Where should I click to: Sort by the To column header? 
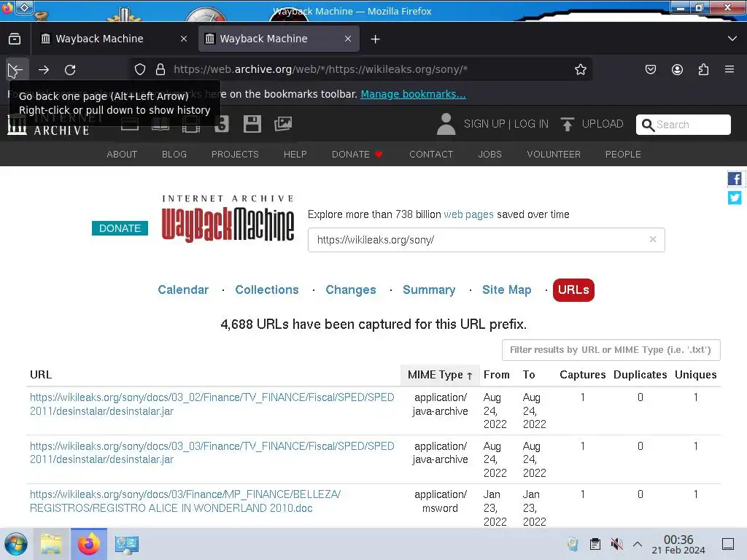(x=529, y=375)
